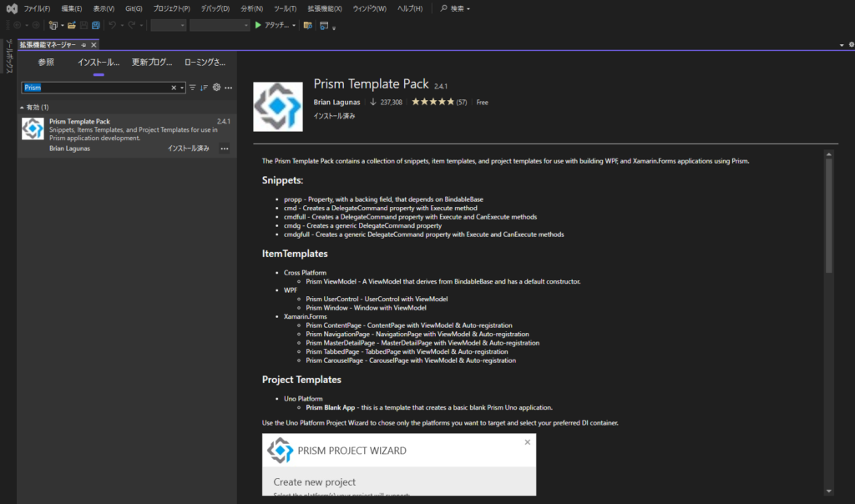Open the ツール(T) menu
Image resolution: width=855 pixels, height=504 pixels.
[285, 8]
